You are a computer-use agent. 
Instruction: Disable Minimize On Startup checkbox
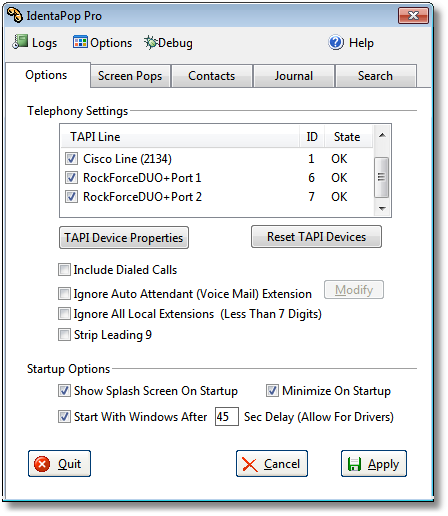coord(272,390)
